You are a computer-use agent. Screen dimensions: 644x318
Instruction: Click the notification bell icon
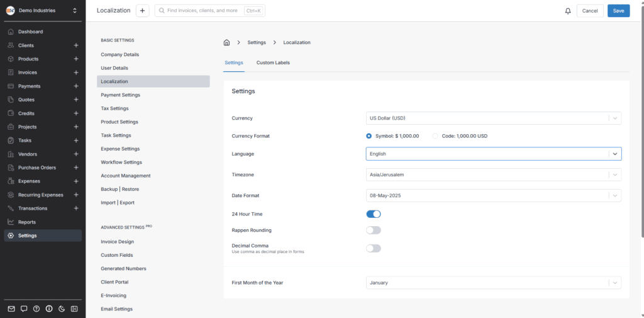(568, 11)
